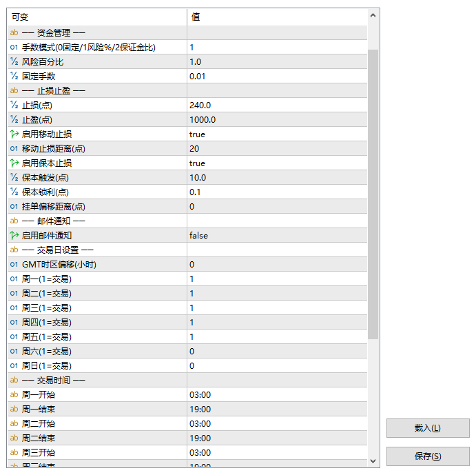
Task: Select the 周一开始 value 03:00
Action: tap(200, 395)
